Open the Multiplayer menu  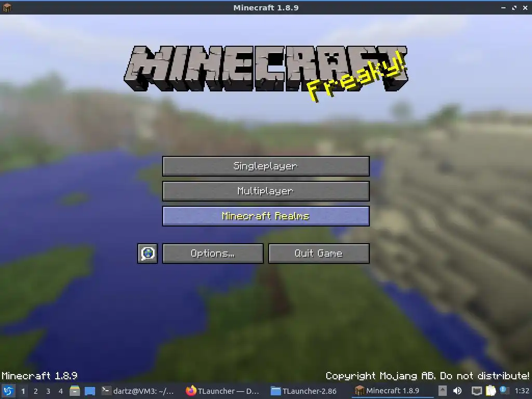tap(265, 191)
